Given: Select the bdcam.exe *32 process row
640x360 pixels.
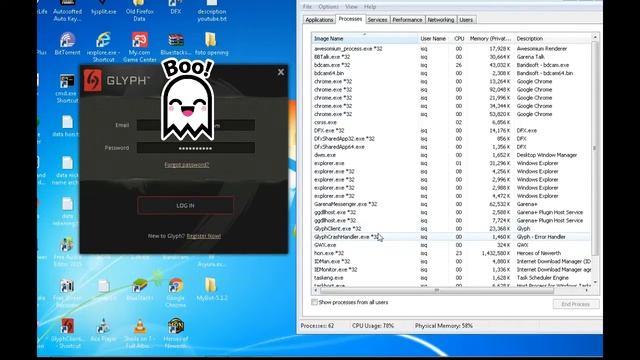Looking at the screenshot, I should click(451, 65).
